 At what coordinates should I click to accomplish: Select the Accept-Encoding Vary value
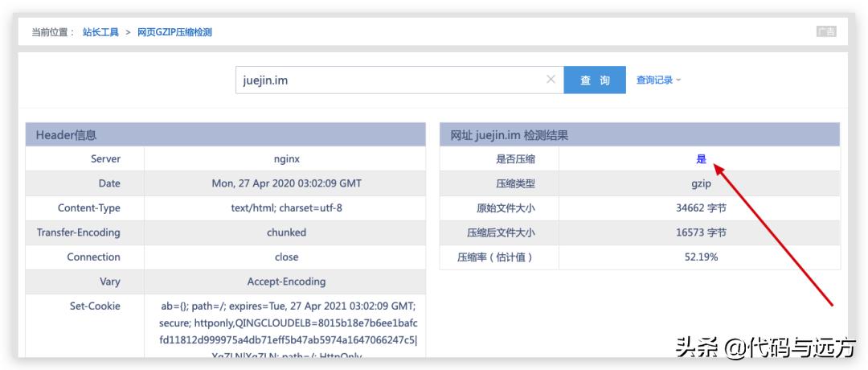(286, 282)
